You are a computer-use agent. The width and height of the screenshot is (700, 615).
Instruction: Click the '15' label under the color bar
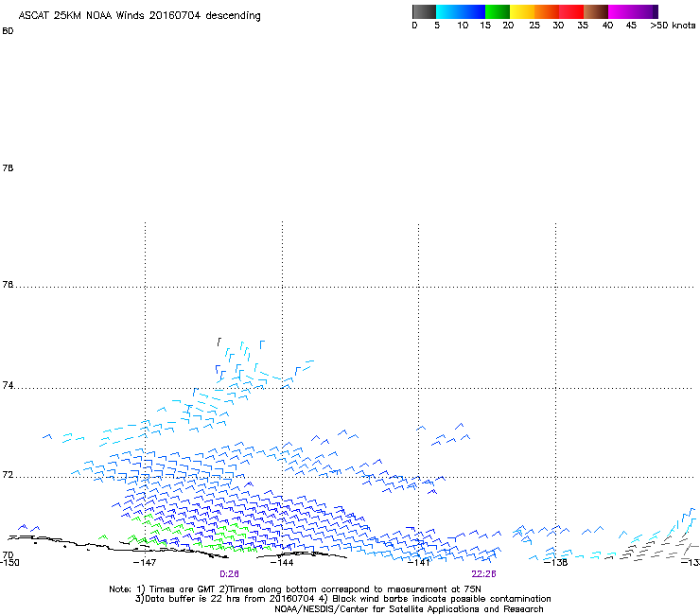485,26
